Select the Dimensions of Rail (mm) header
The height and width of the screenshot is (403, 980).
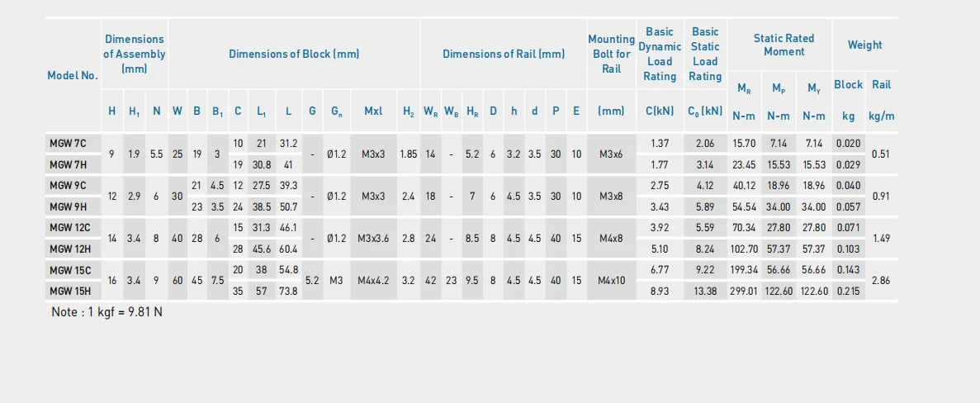504,54
